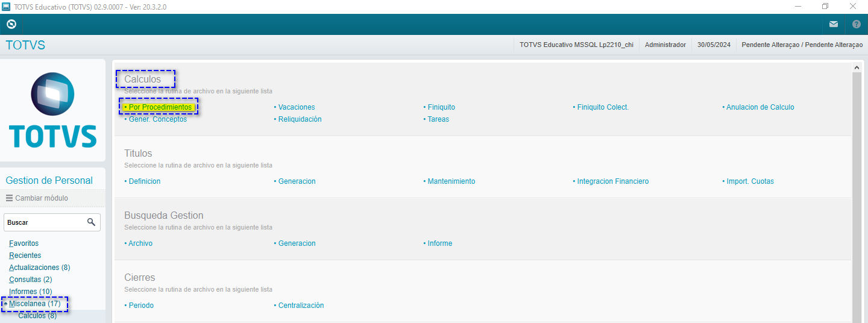868x323 pixels.
Task: Expand the Consultas (2) menu
Action: (30, 280)
